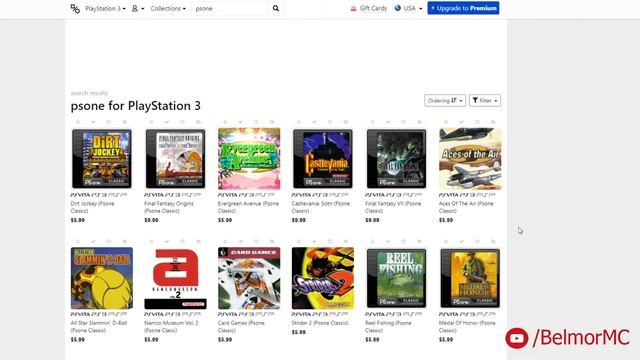
Task: Expand the Collections dropdown menu
Action: point(168,9)
